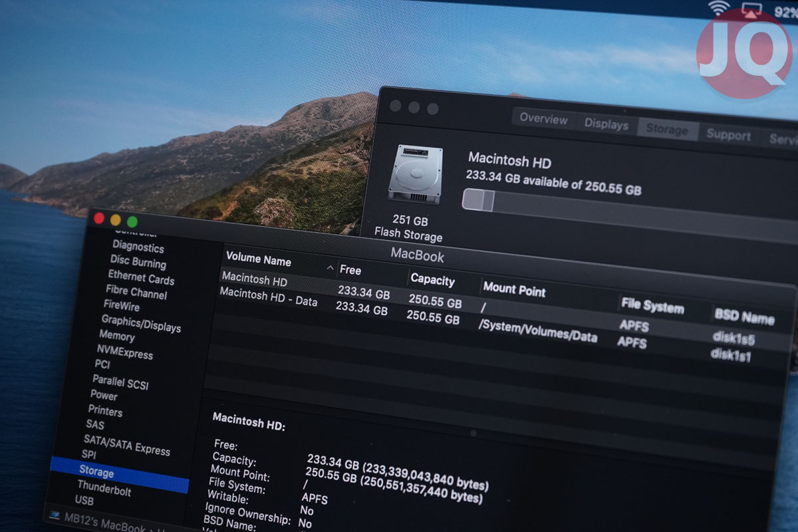Click the Ignore Ownership label in details
The height and width of the screenshot is (532, 798).
[248, 515]
